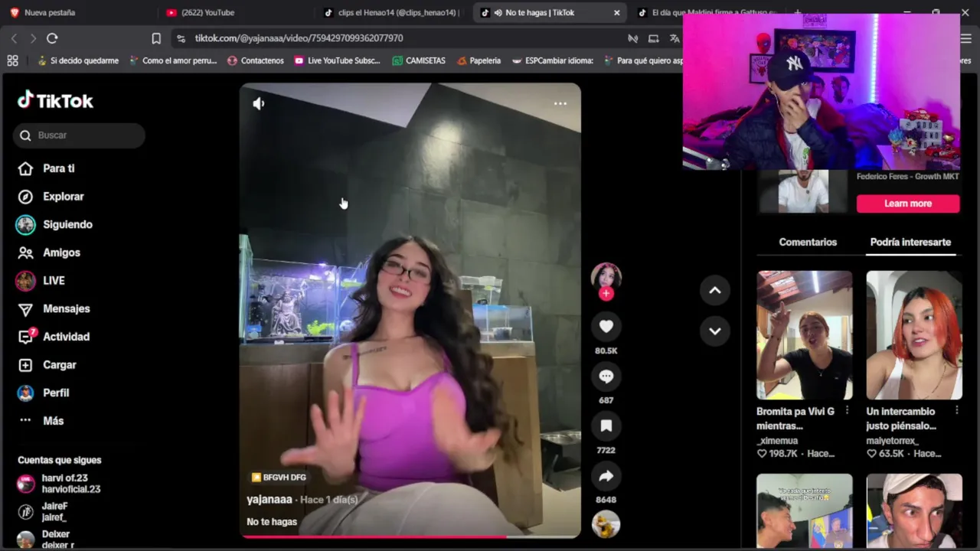Screen dimensions: 980x551
Task: Bookmark this page icon in address bar
Action: pyautogui.click(x=156, y=38)
